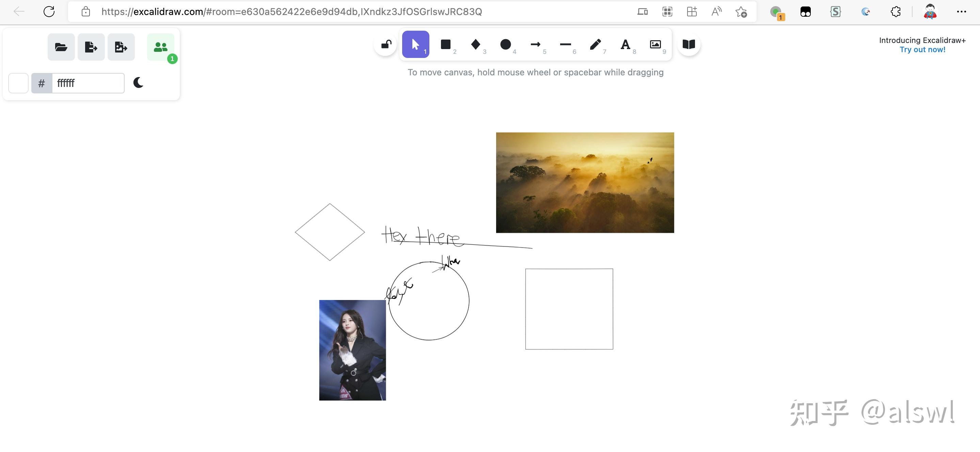
Task: Click the Try out now link for Excalidraw+
Action: tap(922, 49)
